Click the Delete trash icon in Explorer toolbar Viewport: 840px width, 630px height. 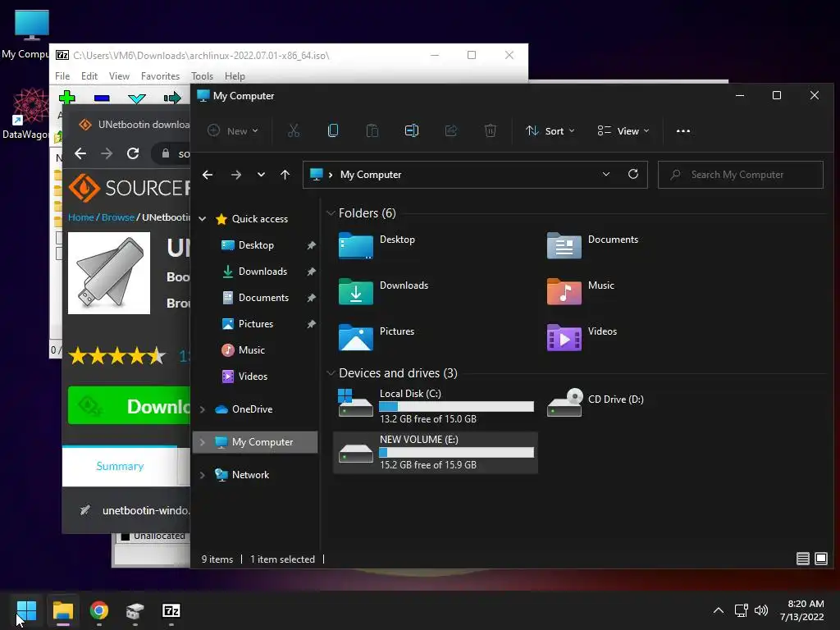coord(491,130)
